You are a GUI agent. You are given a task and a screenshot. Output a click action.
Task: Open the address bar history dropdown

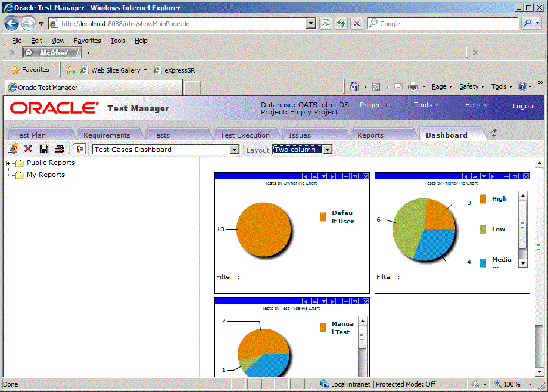pyautogui.click(x=311, y=23)
